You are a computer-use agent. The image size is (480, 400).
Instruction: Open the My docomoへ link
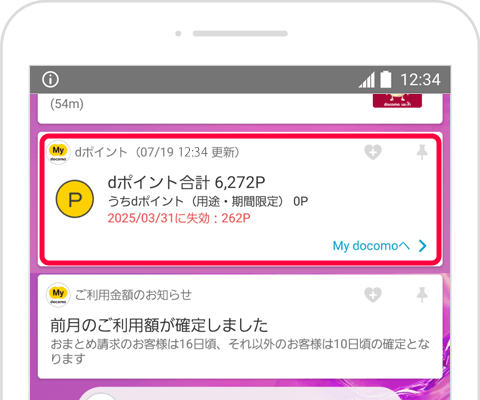[x=371, y=246]
